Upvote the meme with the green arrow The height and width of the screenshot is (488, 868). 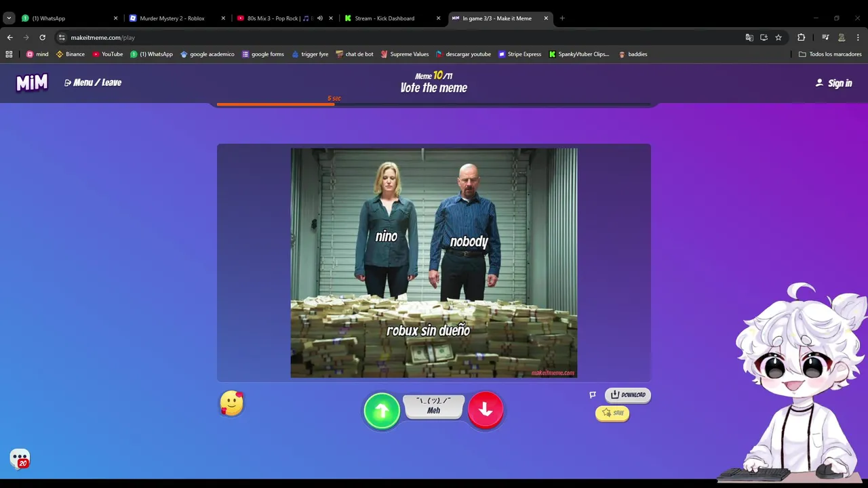(382, 411)
